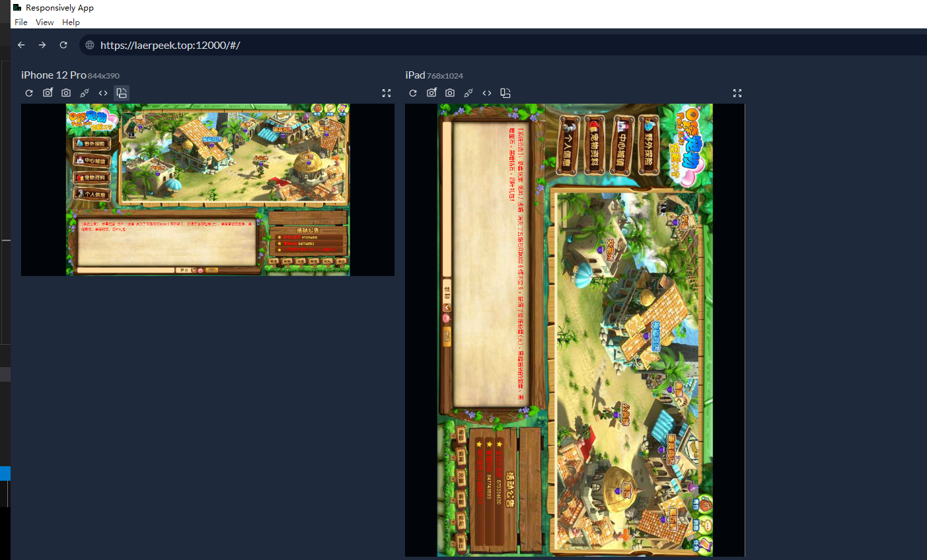
Task: Click 野外探险 button in iPhone preview
Action: [93, 143]
